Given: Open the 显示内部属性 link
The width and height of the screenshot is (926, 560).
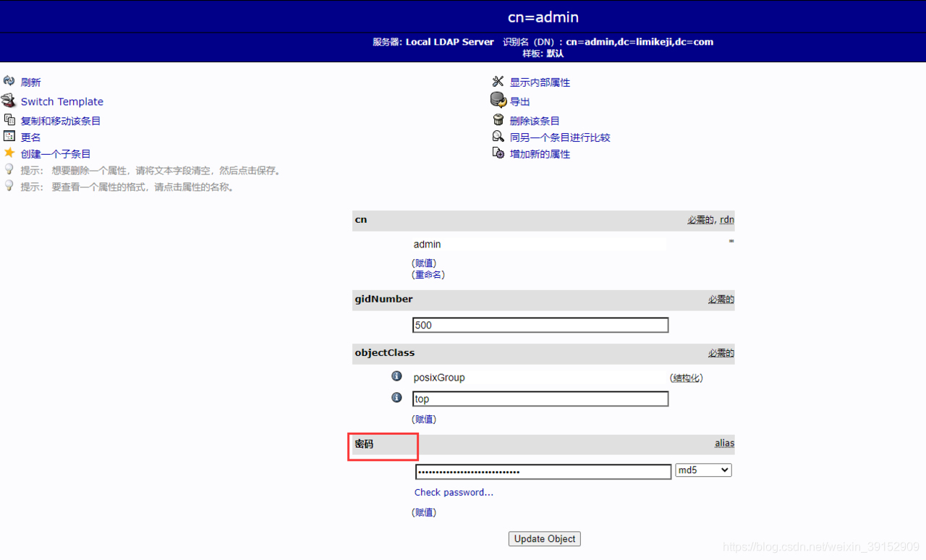Looking at the screenshot, I should pos(540,82).
